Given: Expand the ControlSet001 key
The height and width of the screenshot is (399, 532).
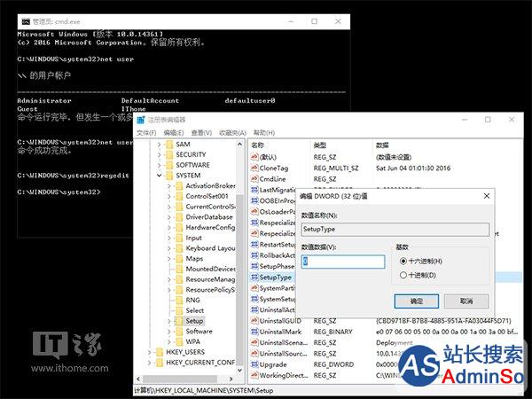Looking at the screenshot, I should click(169, 197).
